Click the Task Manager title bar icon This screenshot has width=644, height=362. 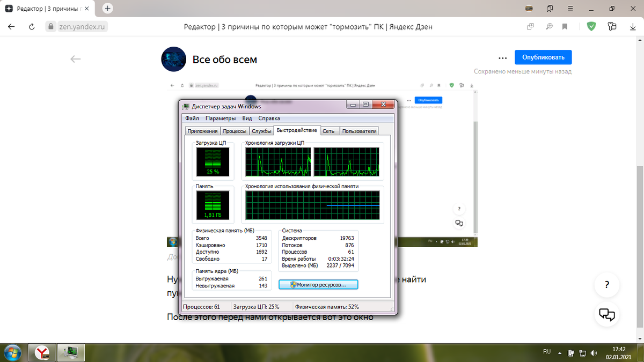pos(186,106)
